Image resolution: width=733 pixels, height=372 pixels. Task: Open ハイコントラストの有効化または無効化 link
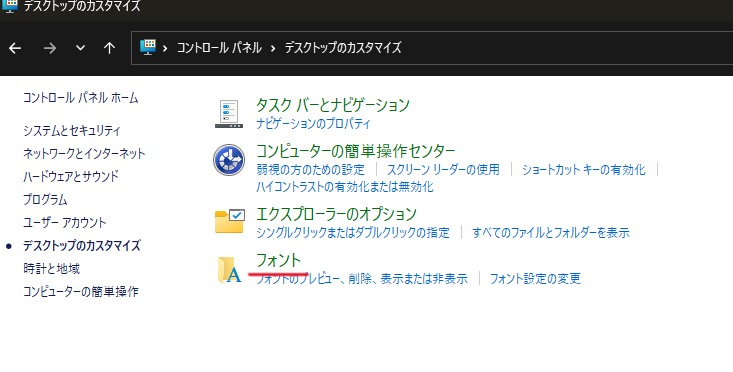point(345,187)
